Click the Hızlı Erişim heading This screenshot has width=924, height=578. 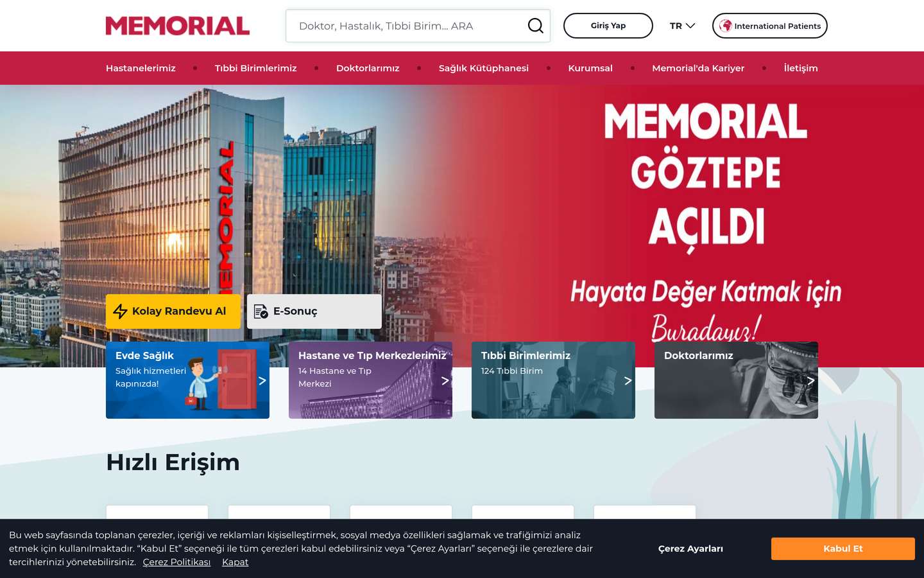click(x=173, y=462)
